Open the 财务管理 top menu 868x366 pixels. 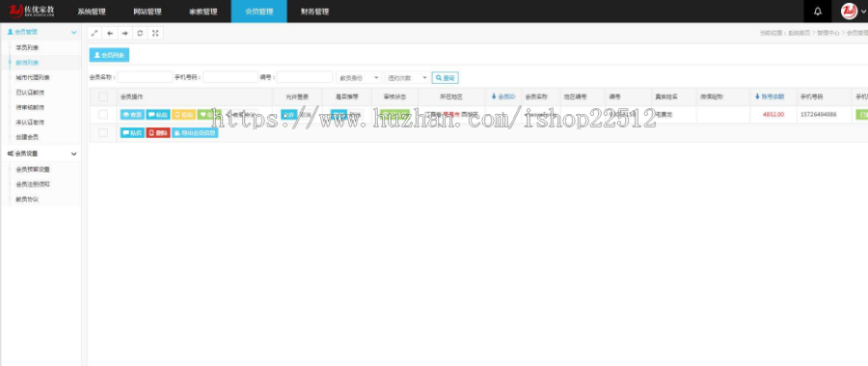click(315, 11)
